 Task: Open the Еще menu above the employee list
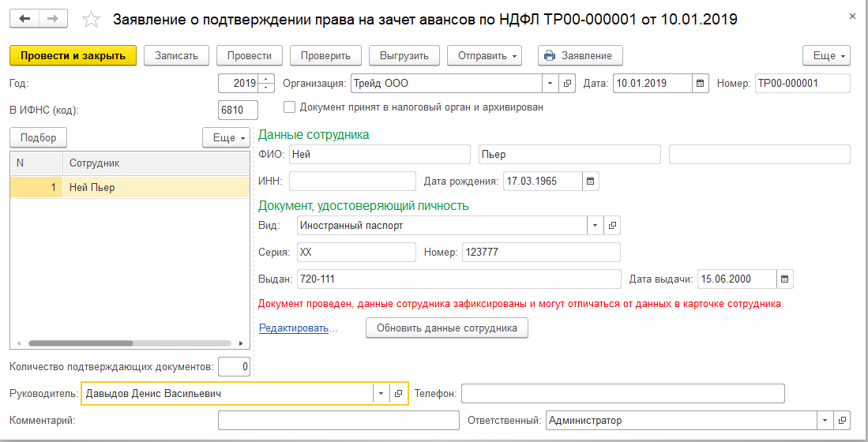[226, 138]
